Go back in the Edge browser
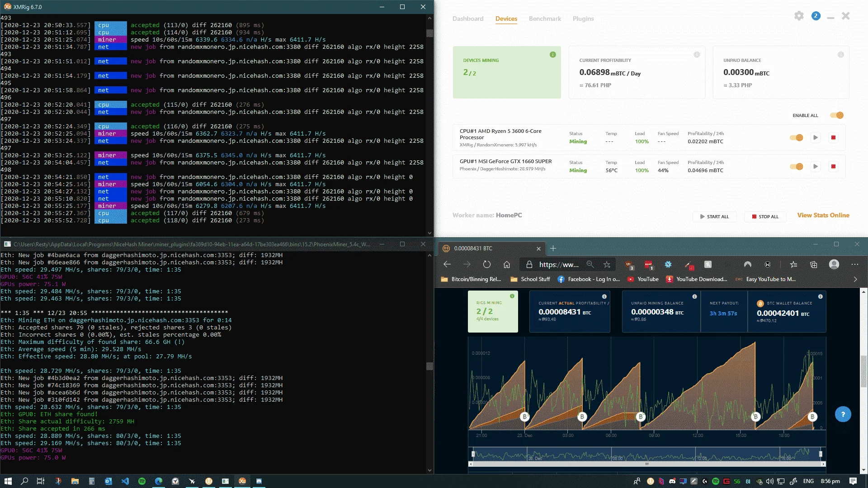The width and height of the screenshot is (868, 488). click(x=447, y=264)
